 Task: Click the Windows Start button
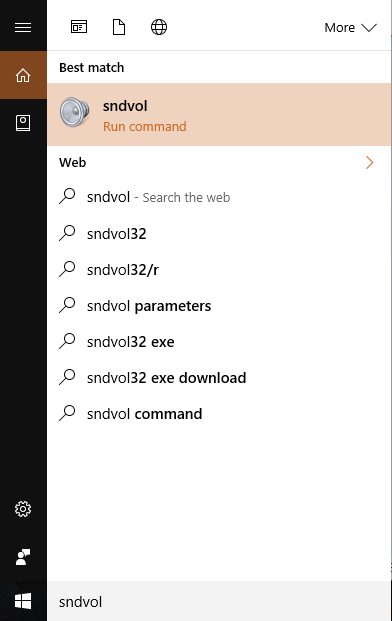23,601
